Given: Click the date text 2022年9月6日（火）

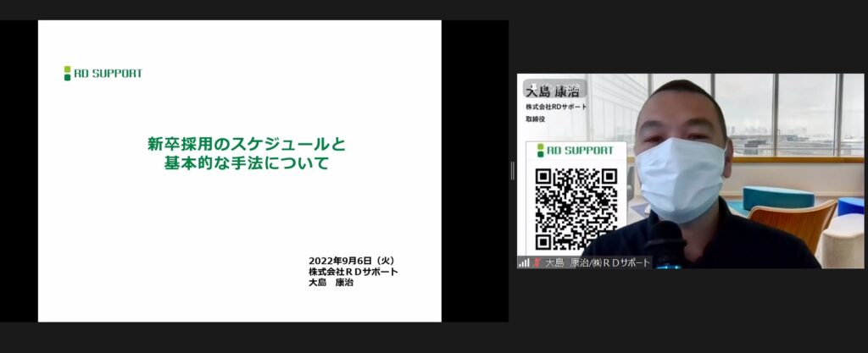Looking at the screenshot, I should coord(353,261).
